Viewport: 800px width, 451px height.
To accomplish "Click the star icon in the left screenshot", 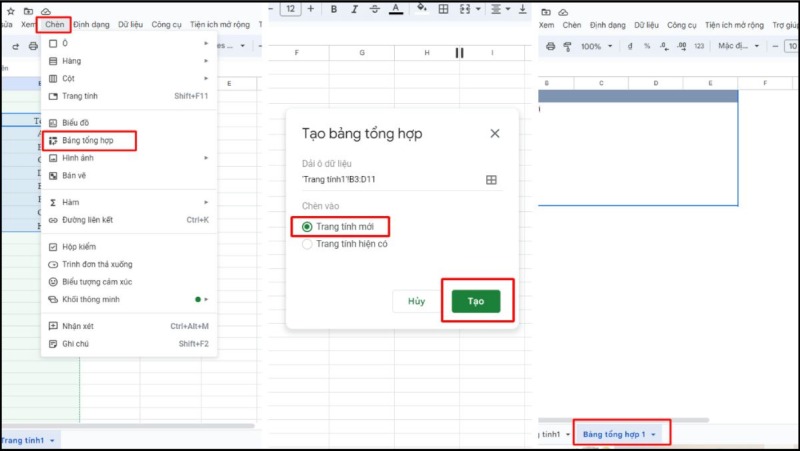I will point(10,11).
